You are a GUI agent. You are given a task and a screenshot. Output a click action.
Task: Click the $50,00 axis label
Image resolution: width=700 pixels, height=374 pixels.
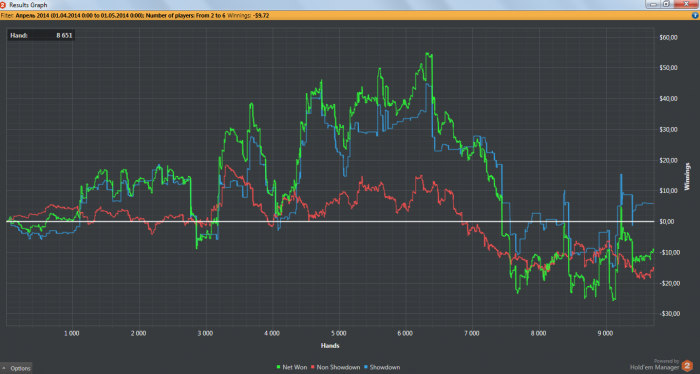click(668, 68)
